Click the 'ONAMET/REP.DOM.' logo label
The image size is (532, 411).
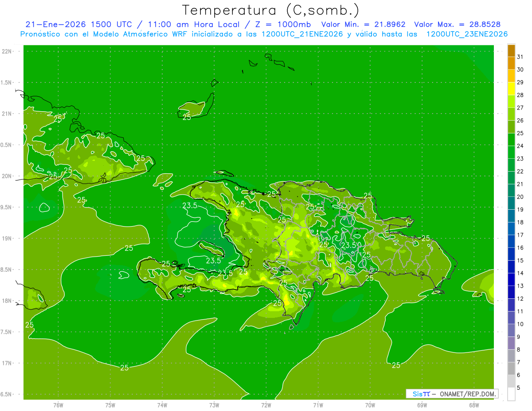point(468,394)
